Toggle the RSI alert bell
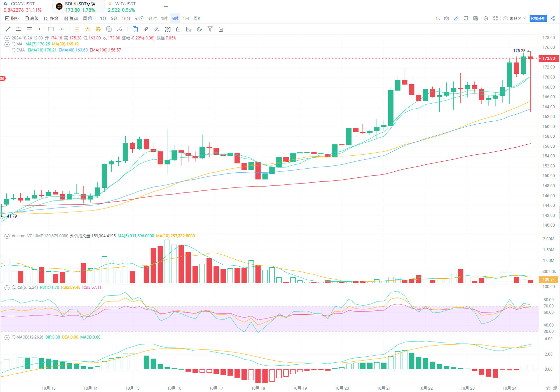Image resolution: width=560 pixels, height=392 pixels. (14, 287)
